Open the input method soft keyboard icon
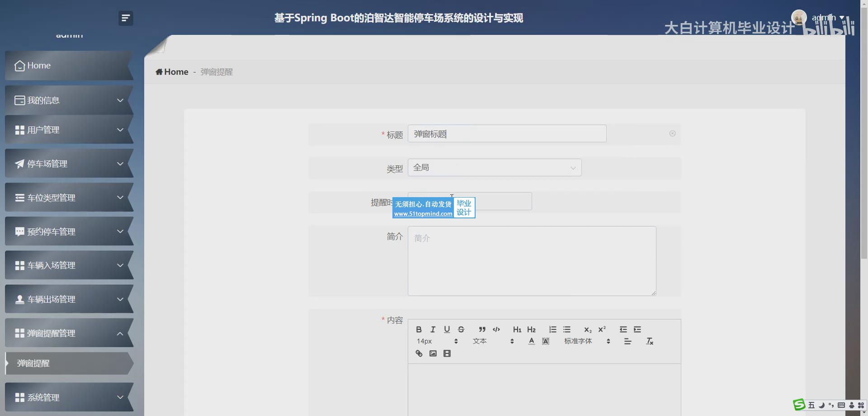868x416 pixels. 841,405
